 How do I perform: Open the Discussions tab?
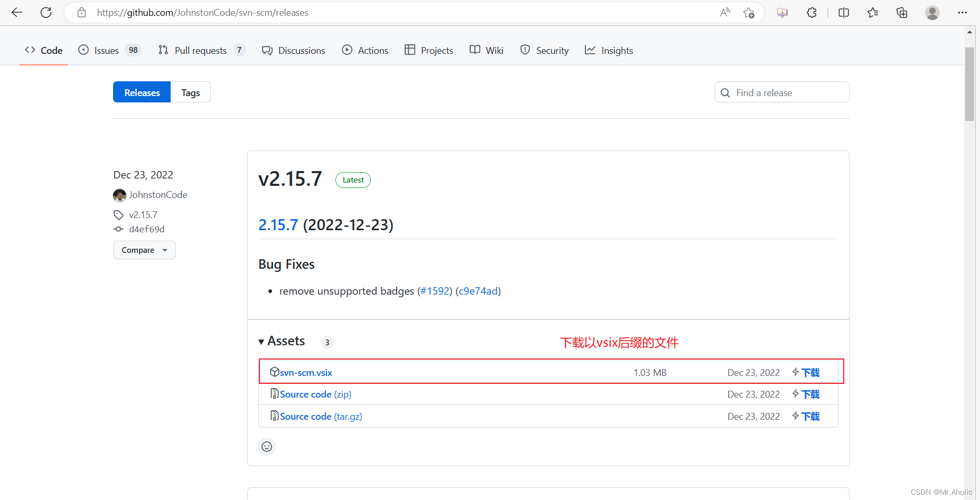294,50
